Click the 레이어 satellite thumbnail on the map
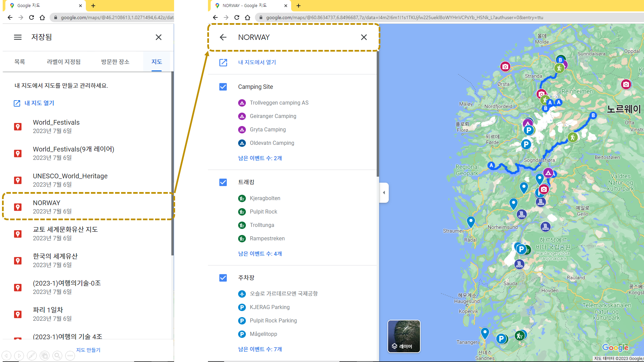The image size is (644, 362). point(404,336)
